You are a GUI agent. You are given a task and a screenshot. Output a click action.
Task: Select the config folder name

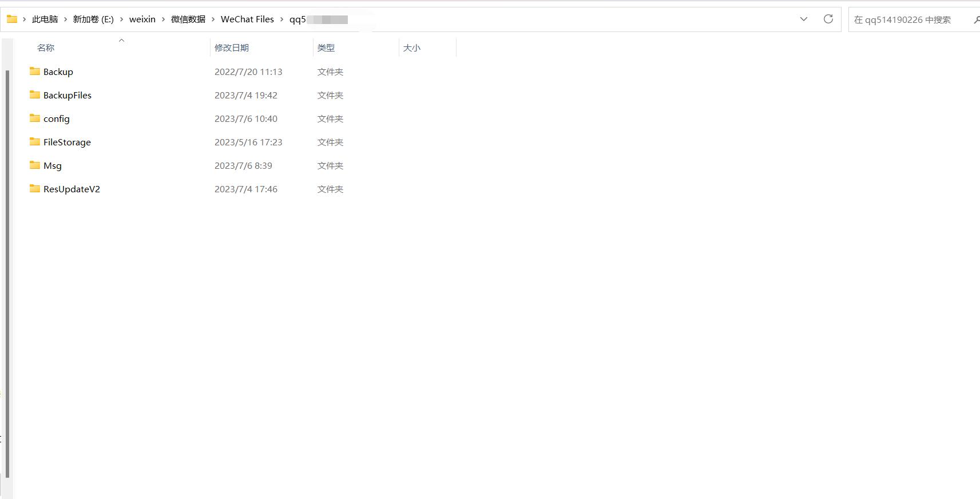57,119
